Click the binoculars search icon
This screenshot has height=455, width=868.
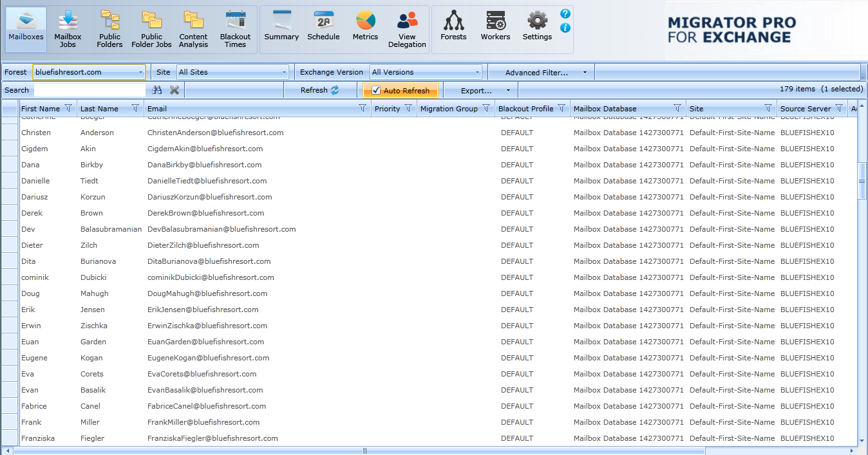pos(157,90)
